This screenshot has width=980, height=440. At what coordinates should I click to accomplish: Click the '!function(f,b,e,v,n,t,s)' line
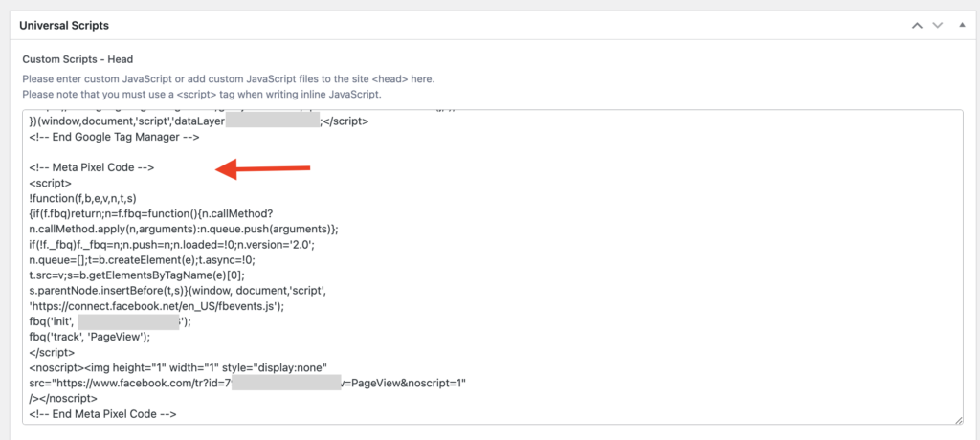click(82, 199)
